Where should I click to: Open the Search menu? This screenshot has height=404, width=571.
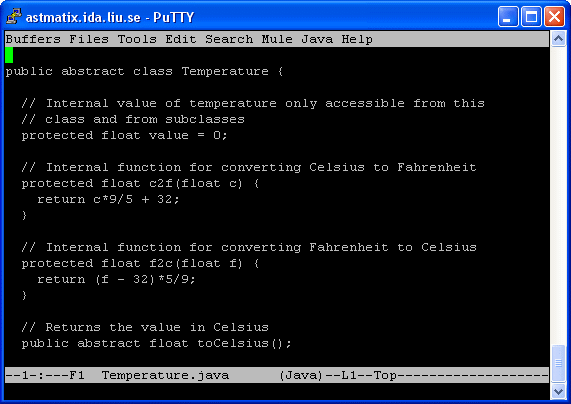click(229, 39)
